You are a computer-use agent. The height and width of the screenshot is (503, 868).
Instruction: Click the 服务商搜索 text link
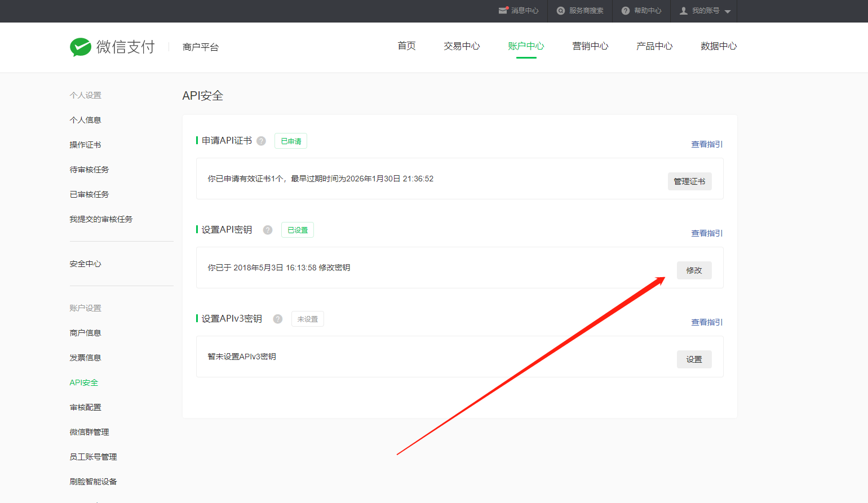(586, 11)
